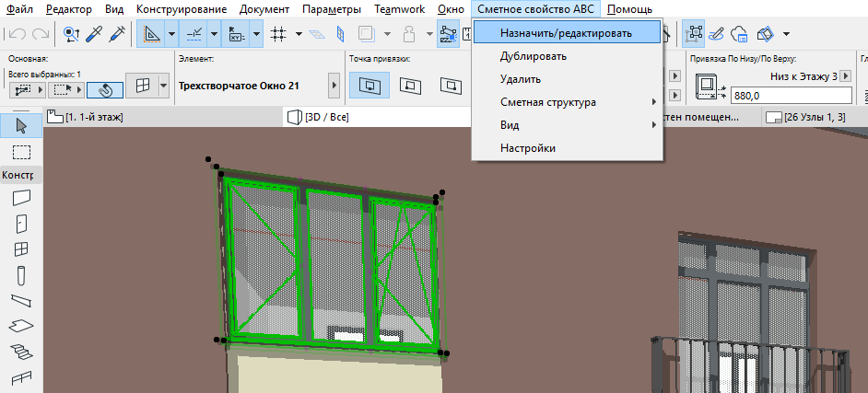Open the dropdown arrow beside the stamp icon
The image size is (868, 393).
pyautogui.click(x=430, y=34)
